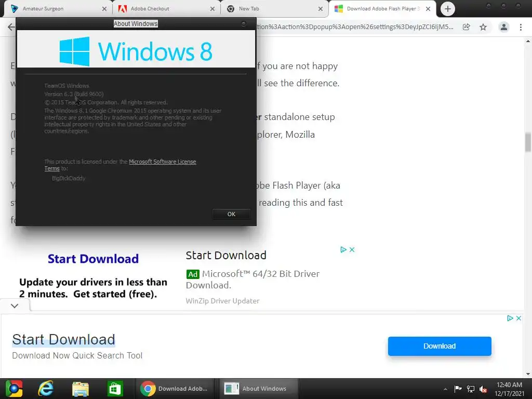Open Windows Store from taskbar
The width and height of the screenshot is (532, 399).
(115, 389)
